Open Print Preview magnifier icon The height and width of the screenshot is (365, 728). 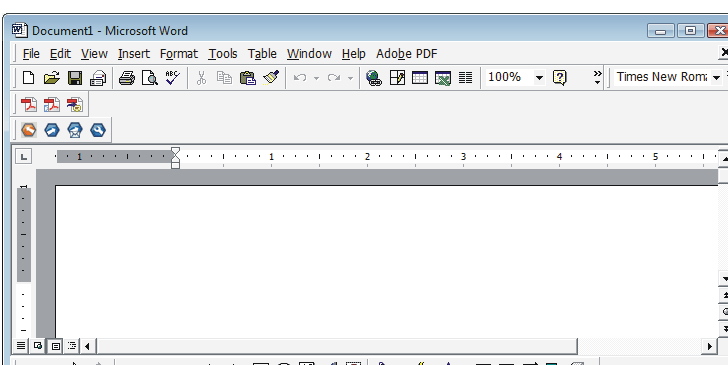coord(150,78)
